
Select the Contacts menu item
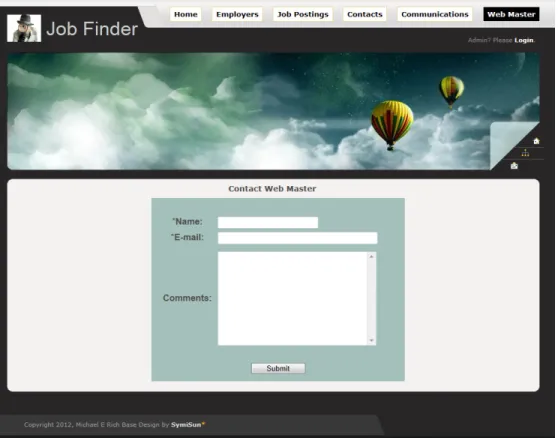point(364,14)
